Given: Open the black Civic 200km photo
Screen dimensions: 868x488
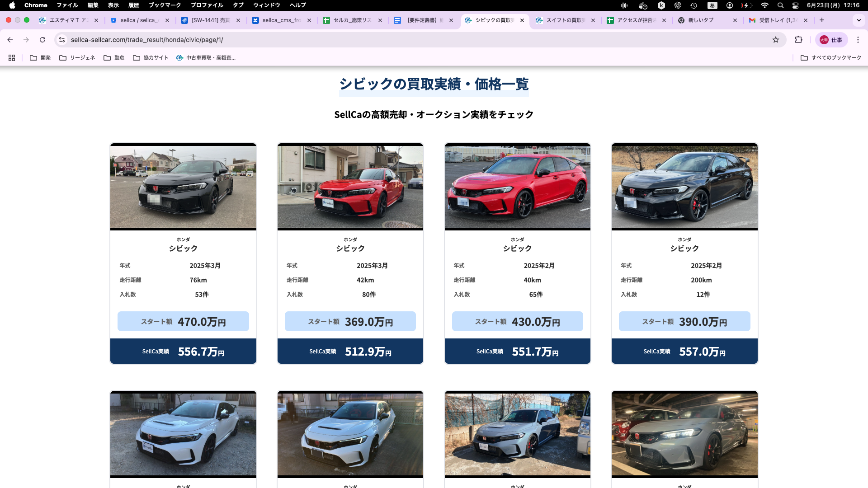Looking at the screenshot, I should (x=684, y=187).
